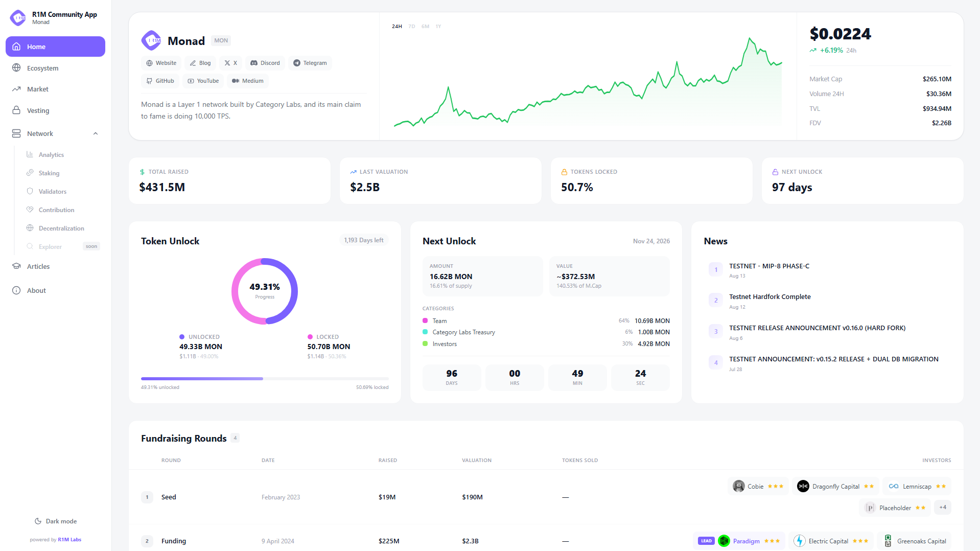980x551 pixels.
Task: Click the Network server icon
Action: pyautogui.click(x=17, y=133)
